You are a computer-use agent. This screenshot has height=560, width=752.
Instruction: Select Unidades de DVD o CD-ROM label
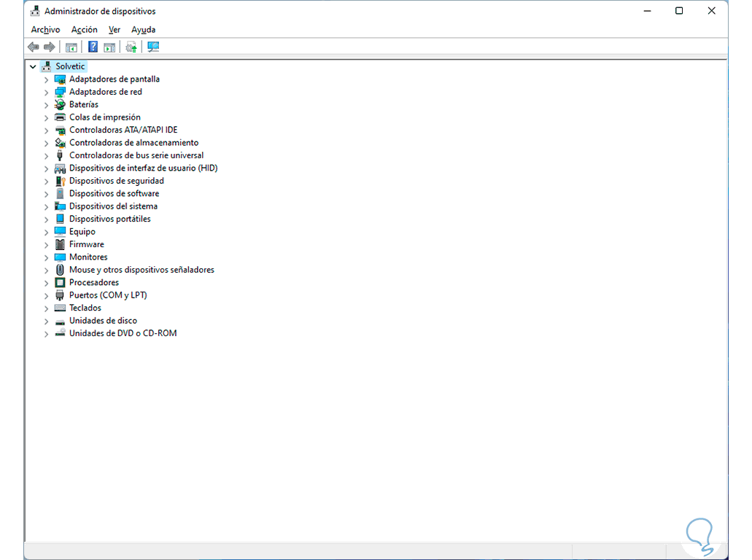click(123, 333)
